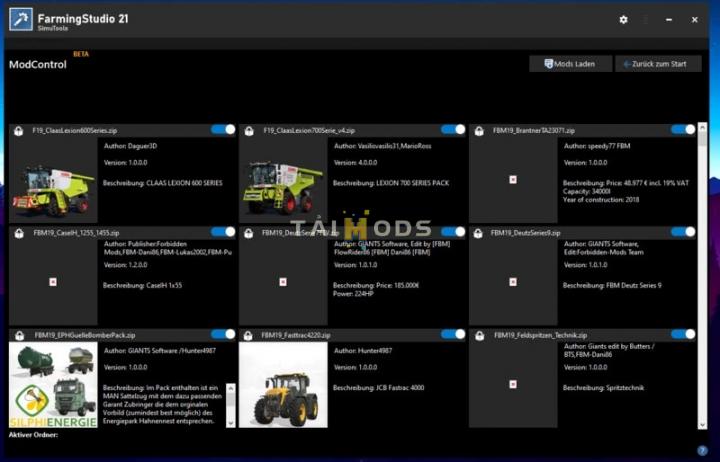Click the F19_ClaasLexion700Serie_v4.zip file name

pos(309,131)
